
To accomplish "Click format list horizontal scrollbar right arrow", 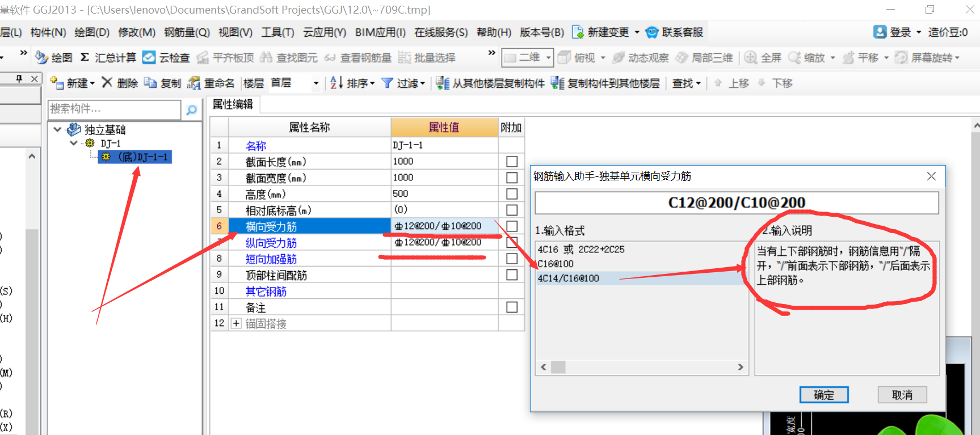I will [x=740, y=367].
